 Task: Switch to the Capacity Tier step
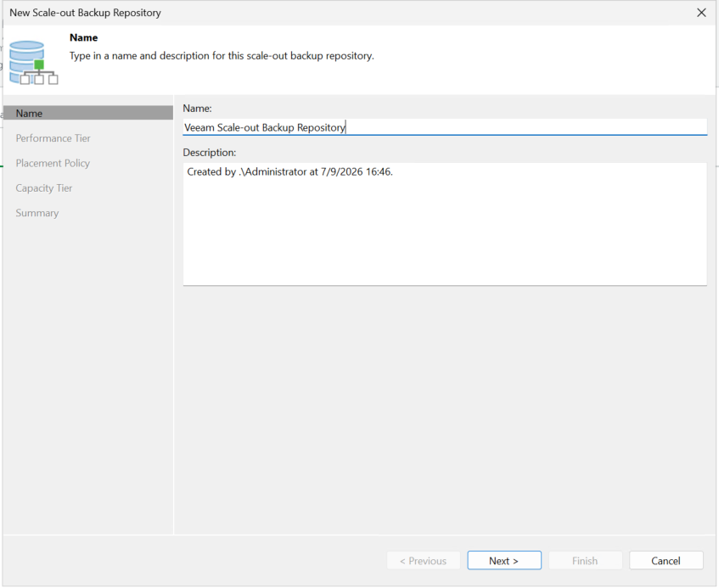(44, 188)
